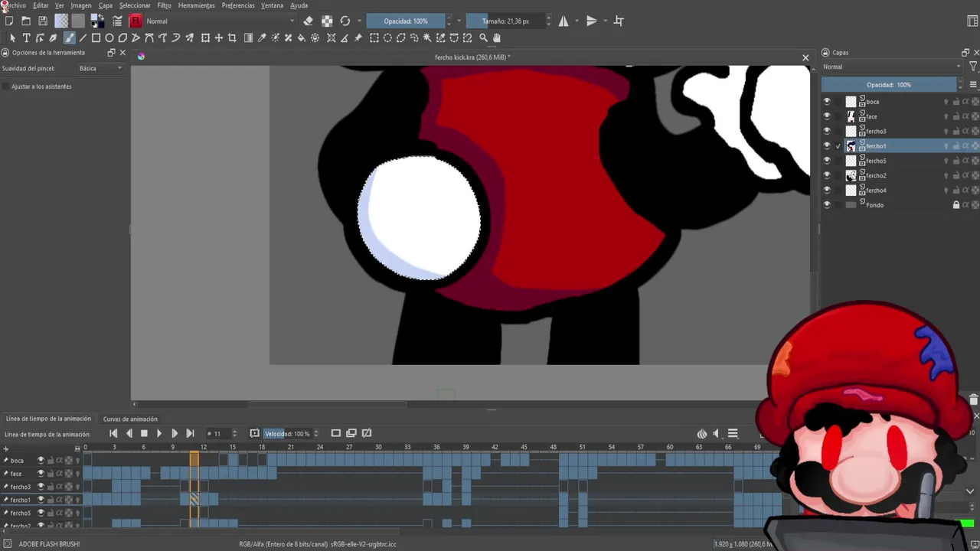This screenshot has height=551, width=980.
Task: Enable 'Ajustar a los asistentes' checkbox
Action: point(6,86)
